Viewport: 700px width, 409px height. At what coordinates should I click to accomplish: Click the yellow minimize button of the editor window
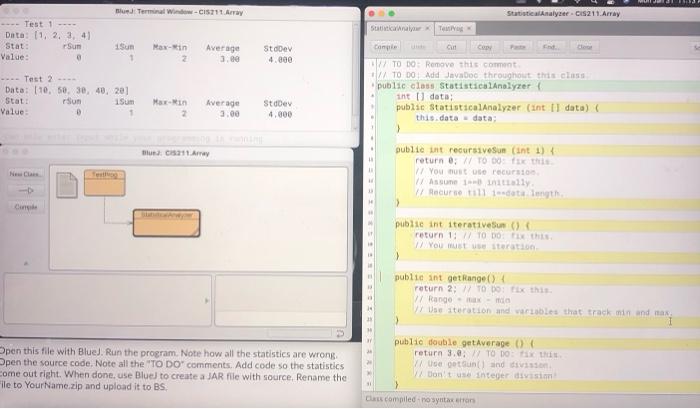[381, 13]
